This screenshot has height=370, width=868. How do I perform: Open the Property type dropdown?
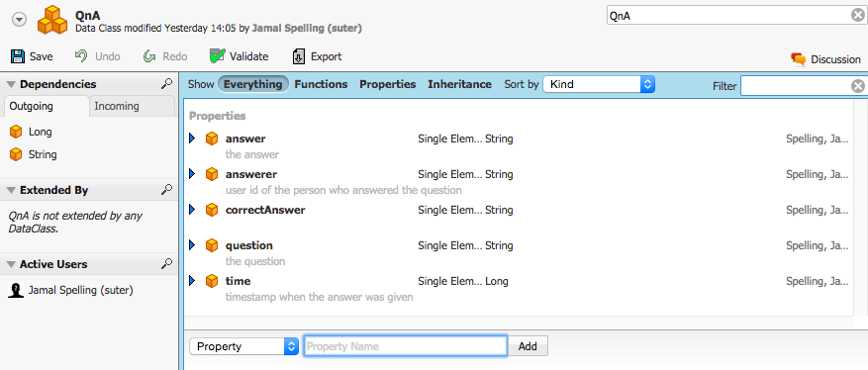[x=244, y=346]
